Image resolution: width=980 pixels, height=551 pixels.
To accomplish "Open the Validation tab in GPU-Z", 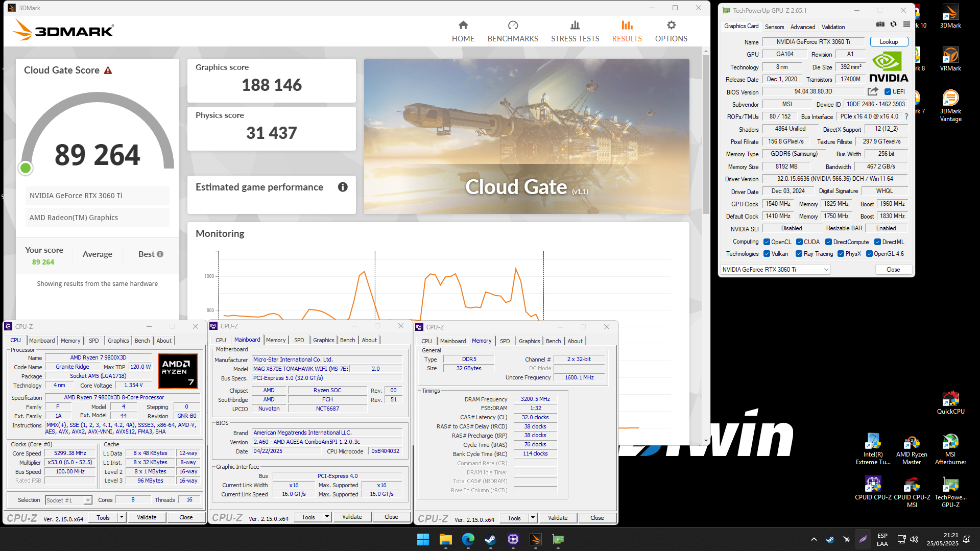I will pyautogui.click(x=833, y=27).
